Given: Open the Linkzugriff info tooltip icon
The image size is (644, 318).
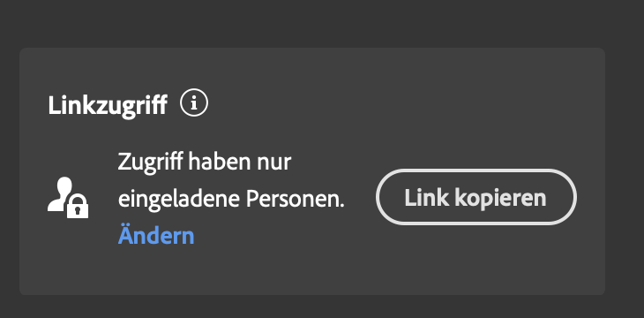Looking at the screenshot, I should 194,102.
